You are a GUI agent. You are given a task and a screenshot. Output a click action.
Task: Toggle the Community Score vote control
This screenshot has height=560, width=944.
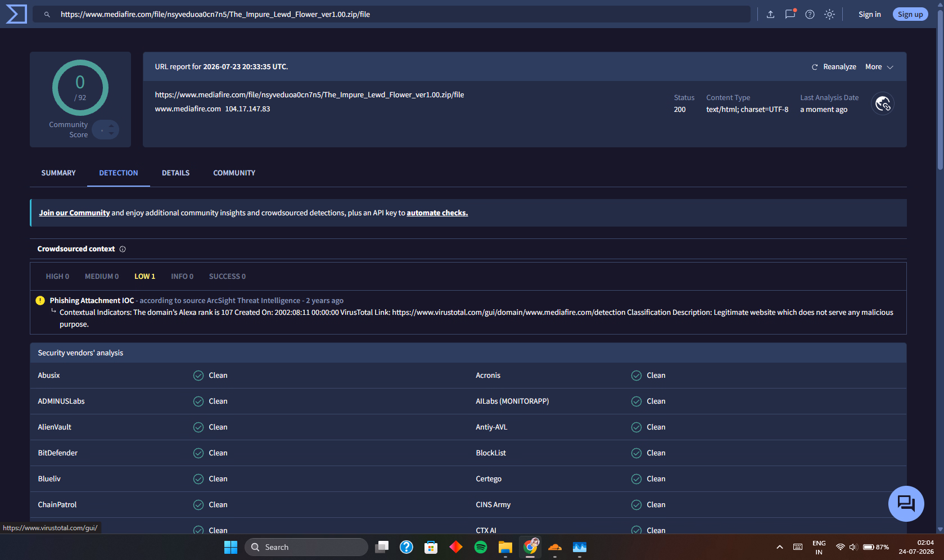[106, 130]
